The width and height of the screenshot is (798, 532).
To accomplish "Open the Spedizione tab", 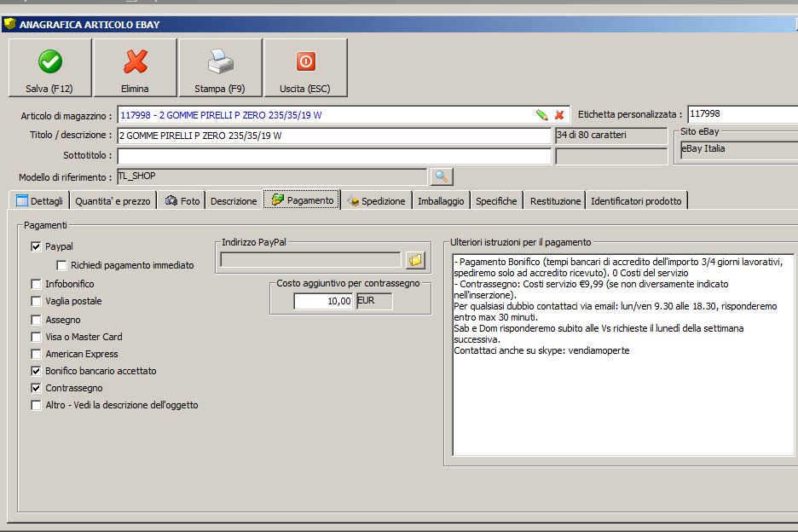I will click(376, 200).
